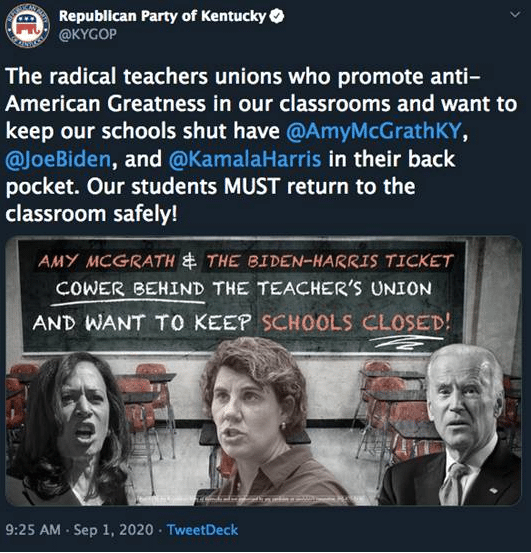Click the tweet body text paragraph
531x553 pixels.
[261, 145]
